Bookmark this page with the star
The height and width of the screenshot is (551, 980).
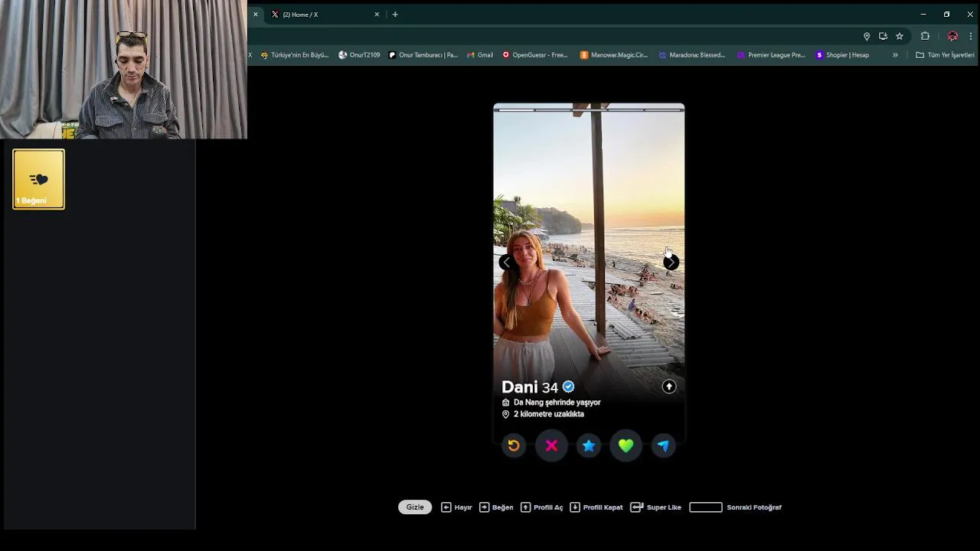[x=900, y=36]
